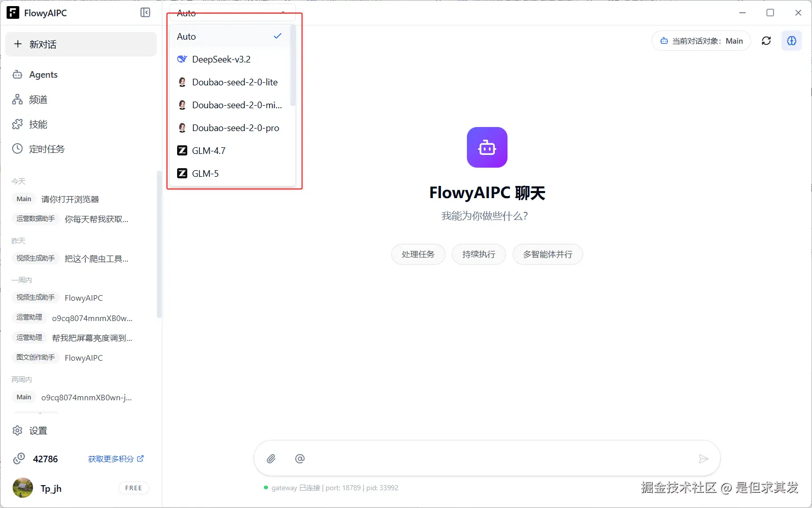This screenshot has height=508, width=812.
Task: Open the 新对话 (new chat) creation
Action: pyautogui.click(x=81, y=44)
